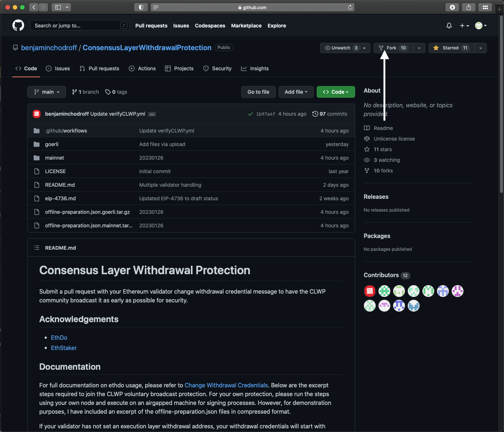Viewport: 504px width, 432px height.
Task: Open Explore in top navigation
Action: coord(277,26)
